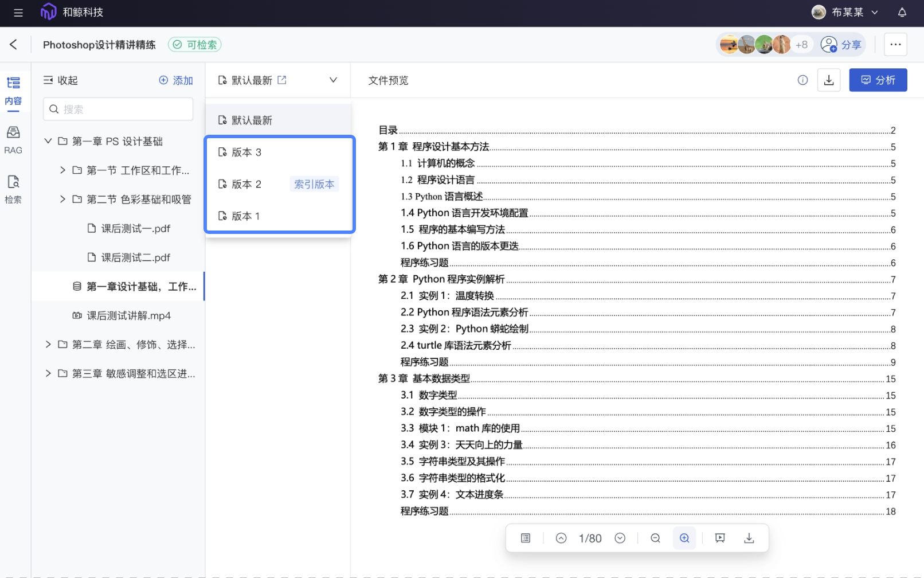Click the download icon near 文件预览
The image size is (924, 578).
pos(828,80)
